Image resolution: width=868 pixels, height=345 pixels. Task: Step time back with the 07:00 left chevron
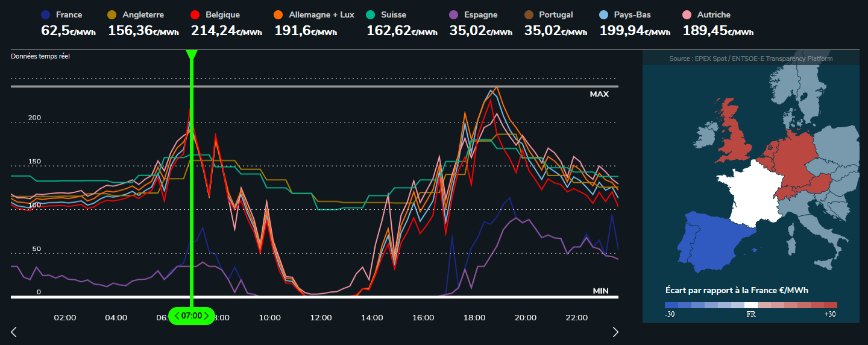177,315
